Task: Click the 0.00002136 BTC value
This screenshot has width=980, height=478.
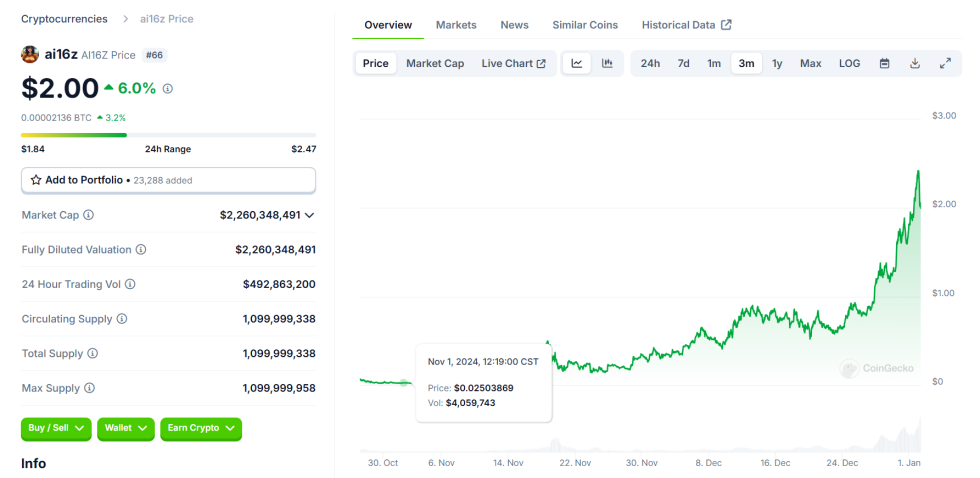Action: pyautogui.click(x=56, y=117)
